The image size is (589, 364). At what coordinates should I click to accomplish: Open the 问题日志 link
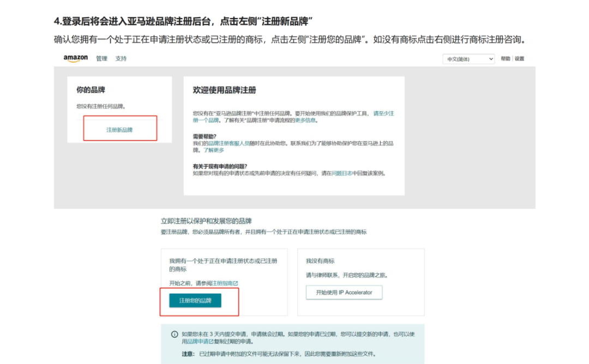point(342,173)
